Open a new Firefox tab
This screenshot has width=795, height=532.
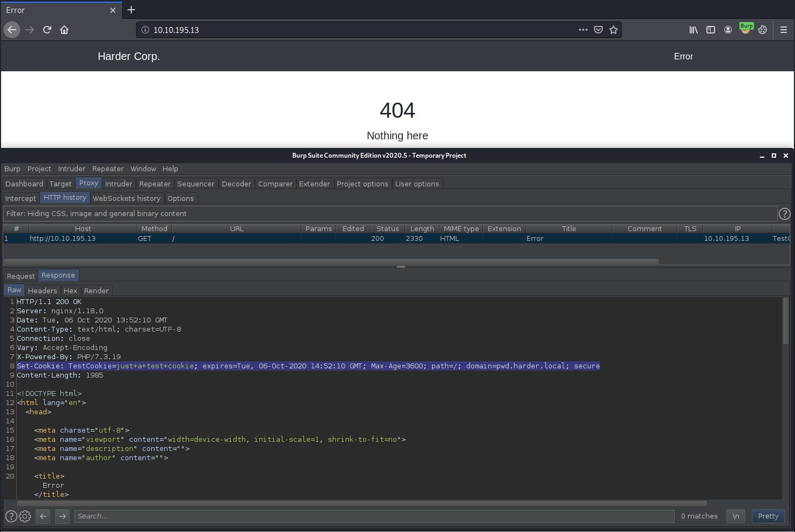[x=131, y=10]
